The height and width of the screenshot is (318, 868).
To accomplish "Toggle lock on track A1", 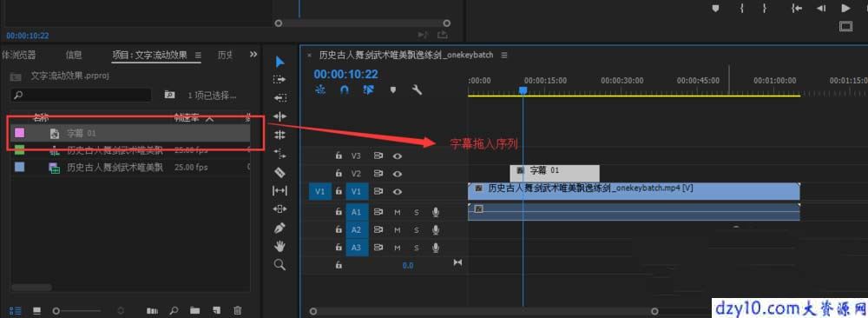I will coord(339,212).
